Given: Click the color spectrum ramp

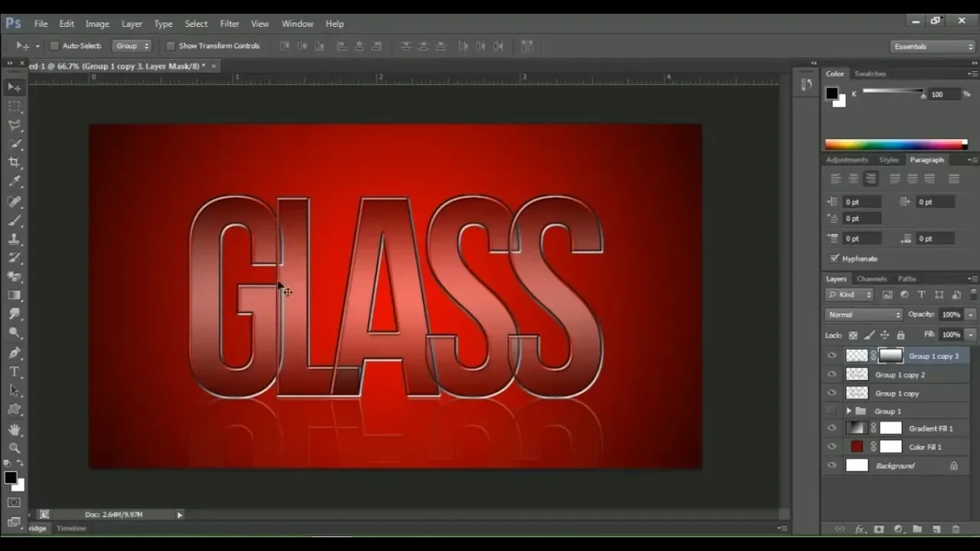Looking at the screenshot, I should click(x=896, y=144).
